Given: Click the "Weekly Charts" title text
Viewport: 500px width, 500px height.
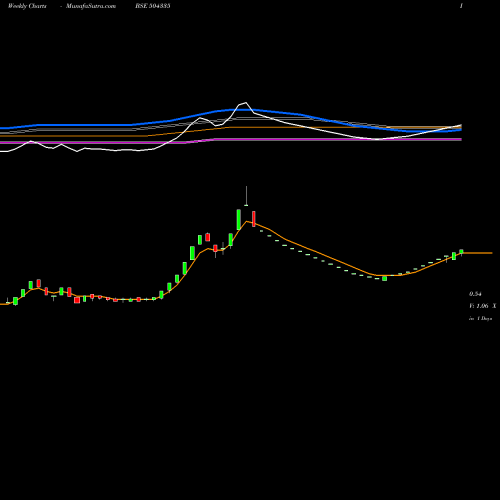Looking at the screenshot, I should (x=27, y=6).
